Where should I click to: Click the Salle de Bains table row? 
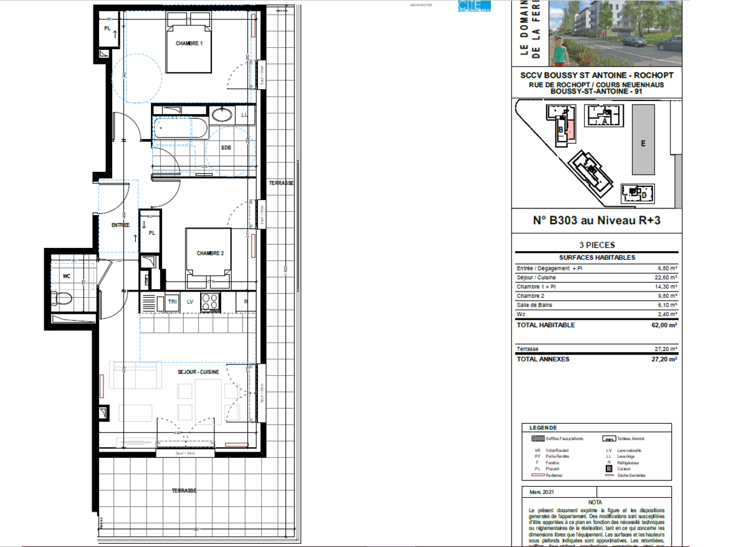pyautogui.click(x=597, y=305)
